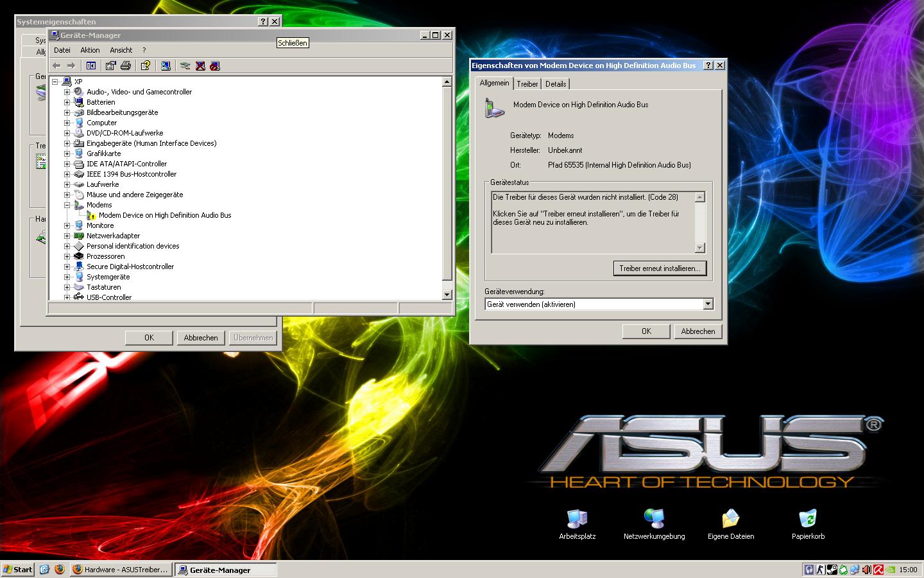Click OK in the Eigenschaften dialog
Image resolution: width=924 pixels, height=578 pixels.
point(646,331)
